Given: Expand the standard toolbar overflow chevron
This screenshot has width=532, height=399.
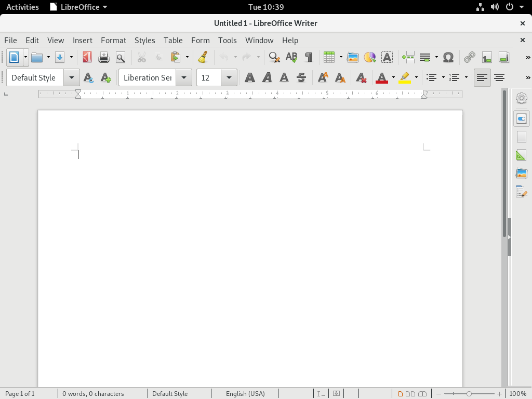Looking at the screenshot, I should (x=528, y=57).
